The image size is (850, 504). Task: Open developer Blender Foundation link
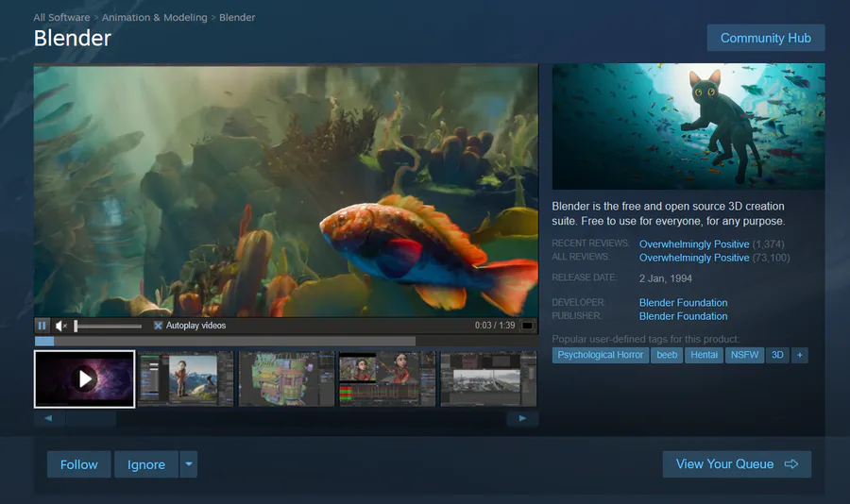pyautogui.click(x=683, y=302)
